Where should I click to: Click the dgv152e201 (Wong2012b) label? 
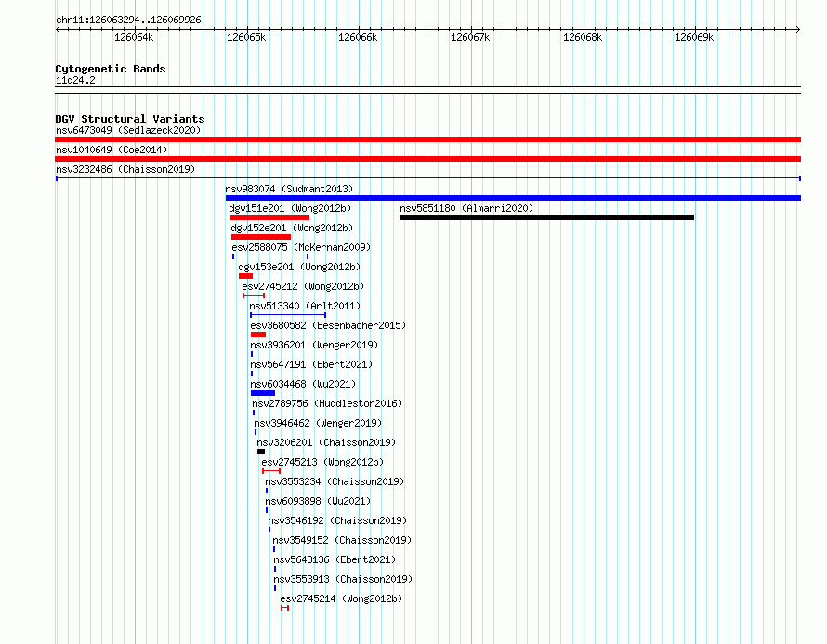click(x=292, y=228)
